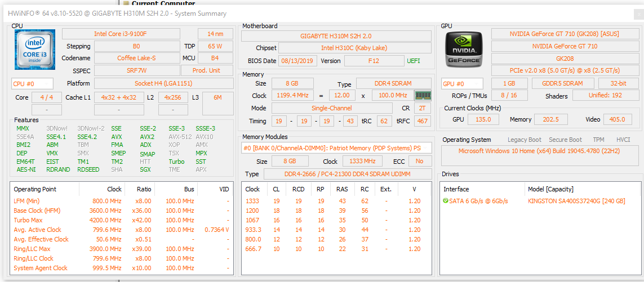The image size is (644, 282).
Task: Open the CPU #0 selector dropdown
Action: point(32,83)
